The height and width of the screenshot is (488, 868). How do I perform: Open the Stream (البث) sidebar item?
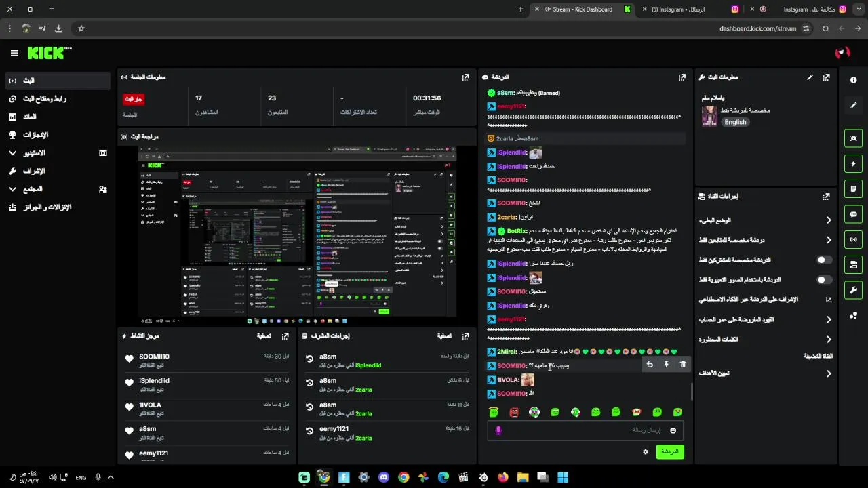coord(57,81)
